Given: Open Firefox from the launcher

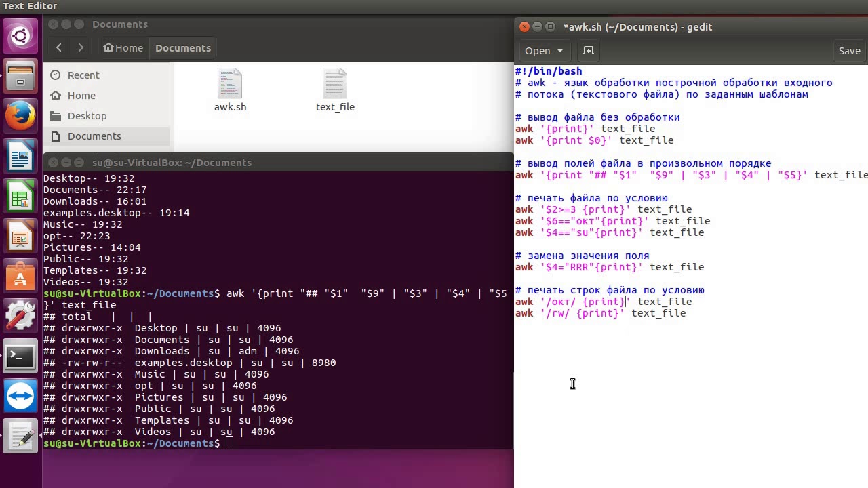Looking at the screenshot, I should pos(20,116).
